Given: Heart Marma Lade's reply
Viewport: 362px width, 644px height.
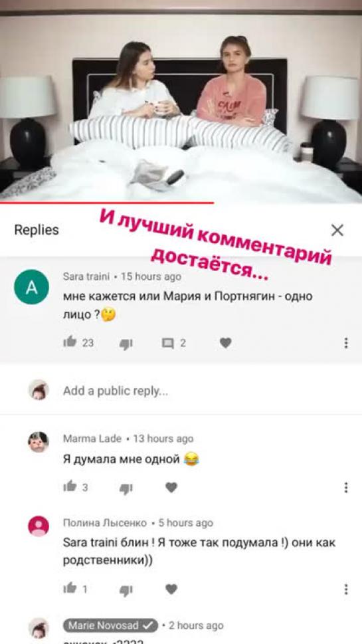Looking at the screenshot, I should coord(171,488).
